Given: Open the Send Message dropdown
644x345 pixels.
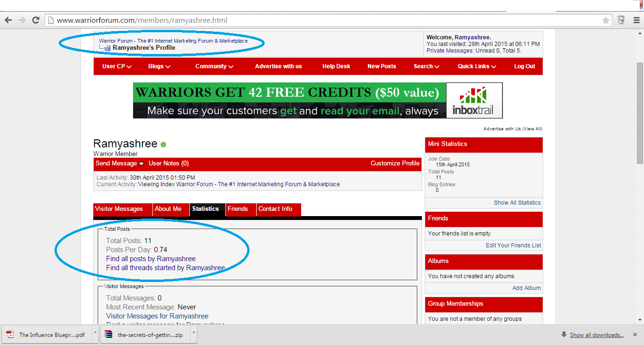Looking at the screenshot, I should click(120, 163).
